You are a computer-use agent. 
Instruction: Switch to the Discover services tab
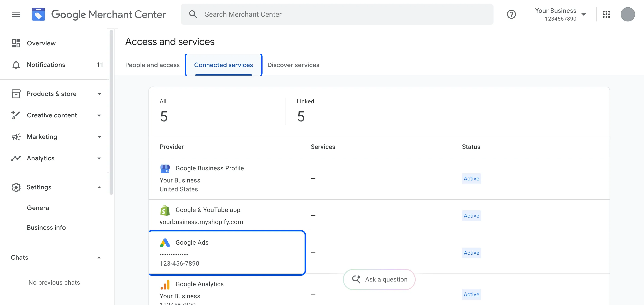coord(293,65)
